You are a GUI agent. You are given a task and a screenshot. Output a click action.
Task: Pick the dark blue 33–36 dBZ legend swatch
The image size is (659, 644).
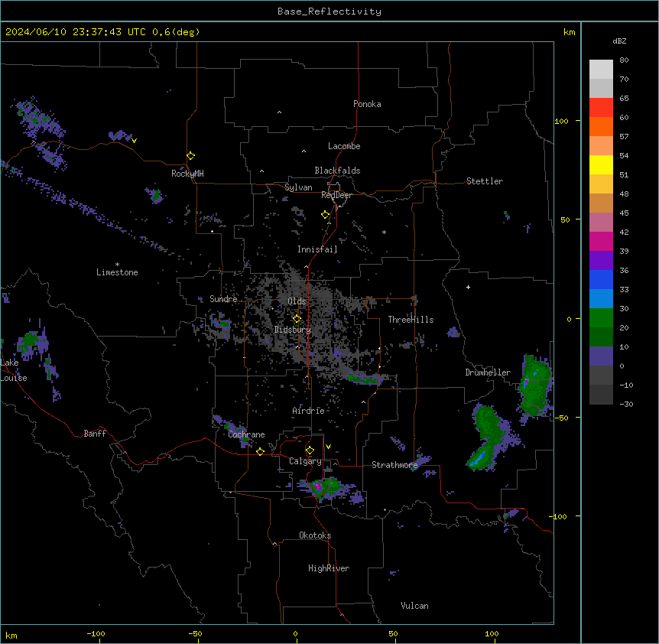(x=601, y=279)
